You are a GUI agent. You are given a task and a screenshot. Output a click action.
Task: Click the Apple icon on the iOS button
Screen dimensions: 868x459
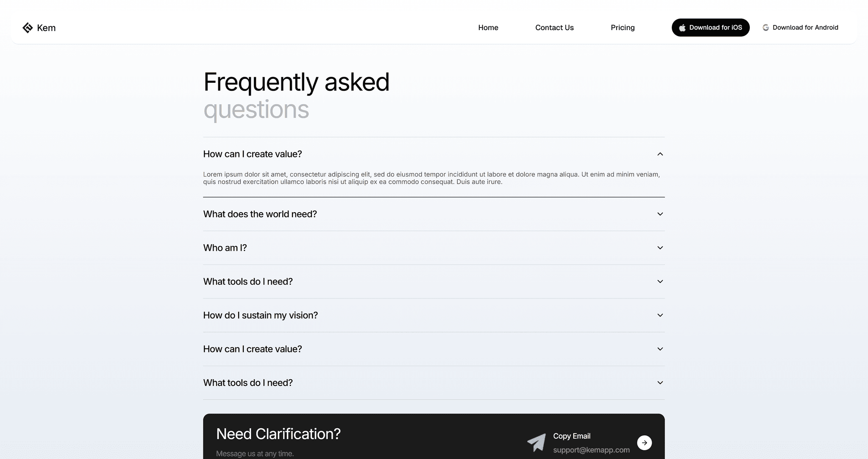683,27
